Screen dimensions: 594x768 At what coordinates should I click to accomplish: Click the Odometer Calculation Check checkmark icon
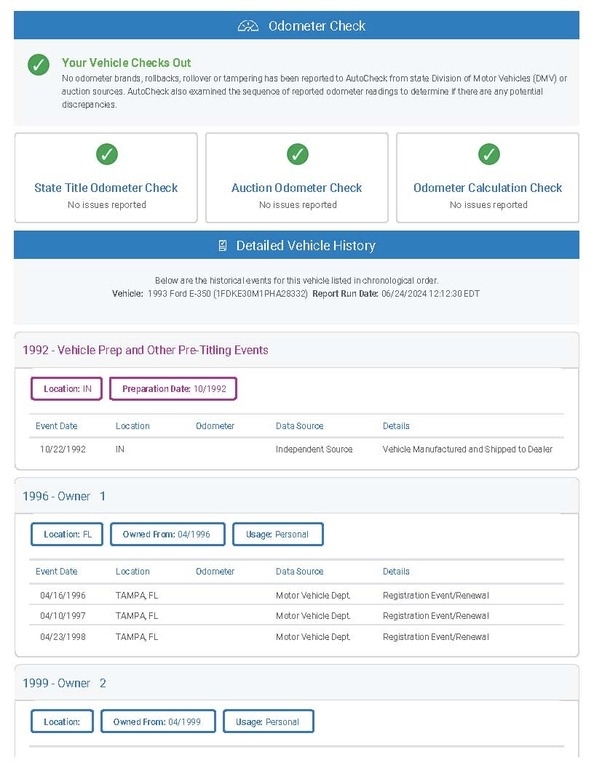pyautogui.click(x=489, y=154)
